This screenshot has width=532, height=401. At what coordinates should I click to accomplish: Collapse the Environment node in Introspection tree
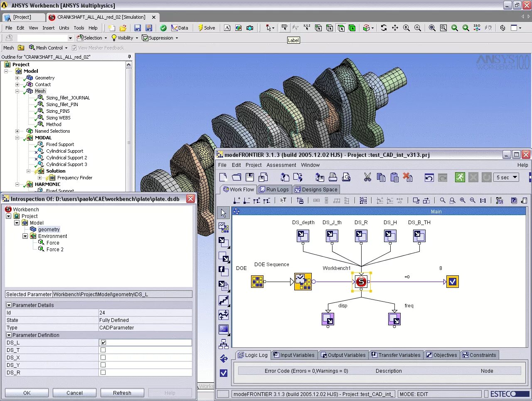pyautogui.click(x=25, y=236)
